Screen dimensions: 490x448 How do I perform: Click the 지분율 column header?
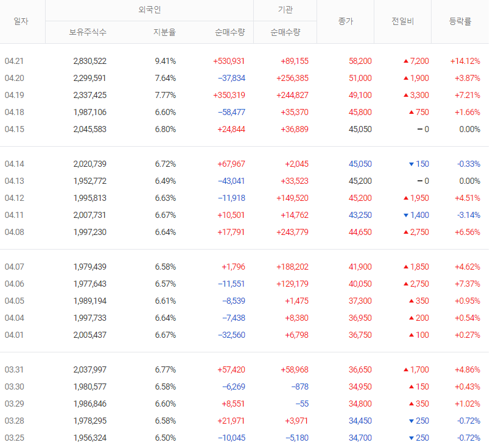pyautogui.click(x=164, y=32)
